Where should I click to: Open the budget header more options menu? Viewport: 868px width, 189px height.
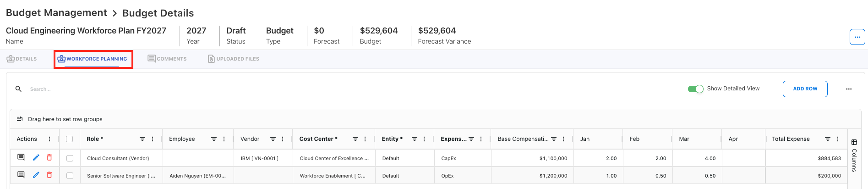coord(857,37)
